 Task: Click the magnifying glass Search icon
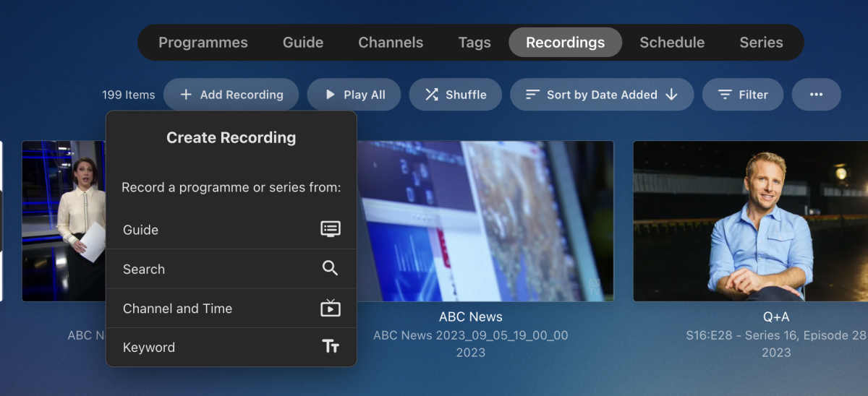331,269
